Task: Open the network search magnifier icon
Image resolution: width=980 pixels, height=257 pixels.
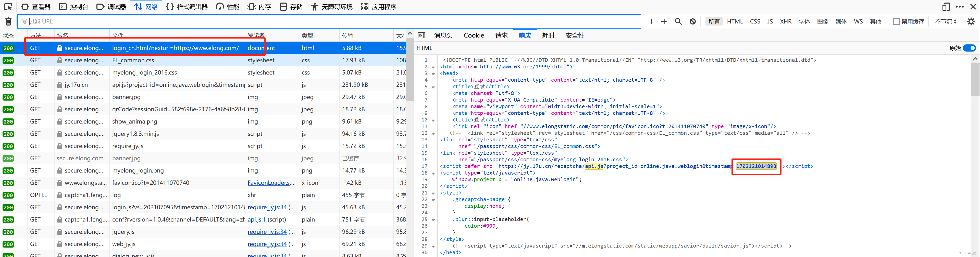Action: tap(678, 21)
